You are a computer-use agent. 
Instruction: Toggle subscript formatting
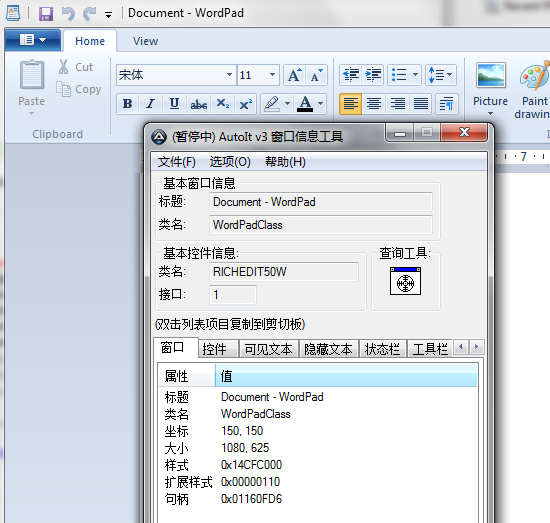click(222, 103)
